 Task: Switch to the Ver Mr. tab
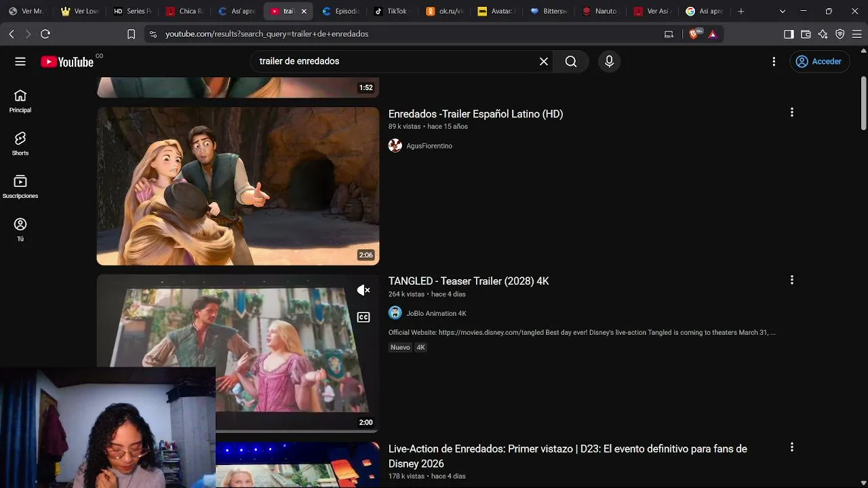26,12
